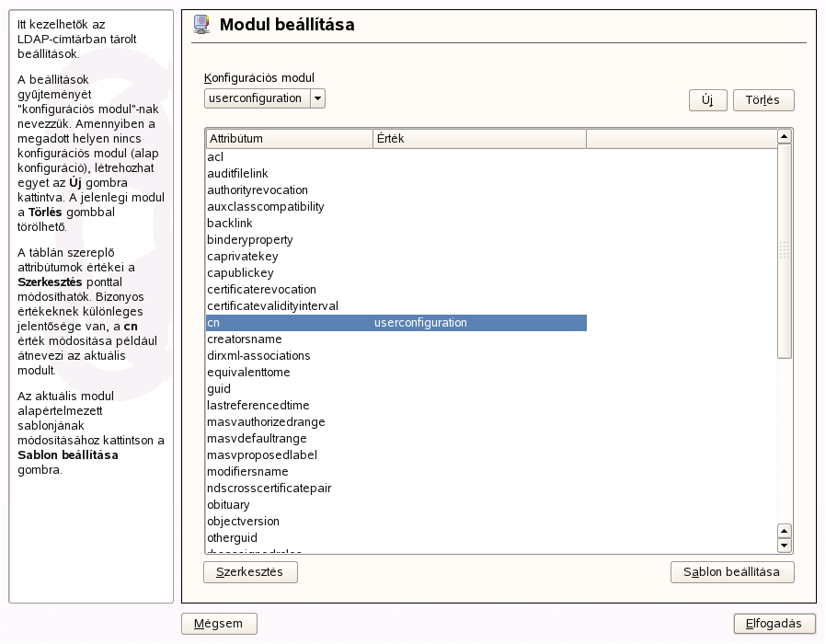Select userconfiguration in the module combo box
826x644 pixels.
tap(258, 98)
